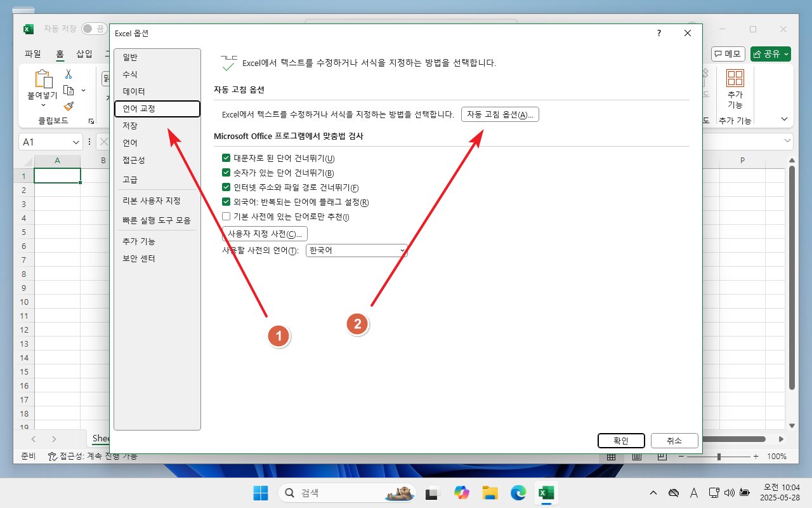Go to next sheet with right arrow

point(54,439)
